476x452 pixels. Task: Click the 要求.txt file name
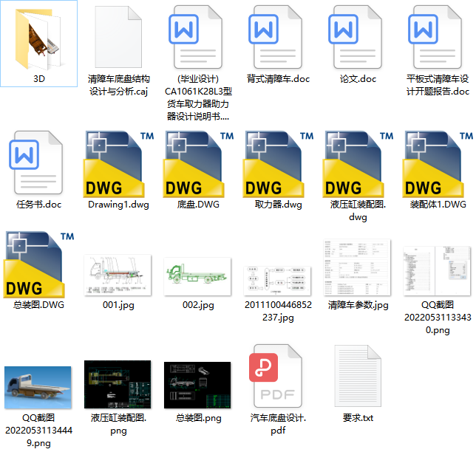pyautogui.click(x=358, y=418)
